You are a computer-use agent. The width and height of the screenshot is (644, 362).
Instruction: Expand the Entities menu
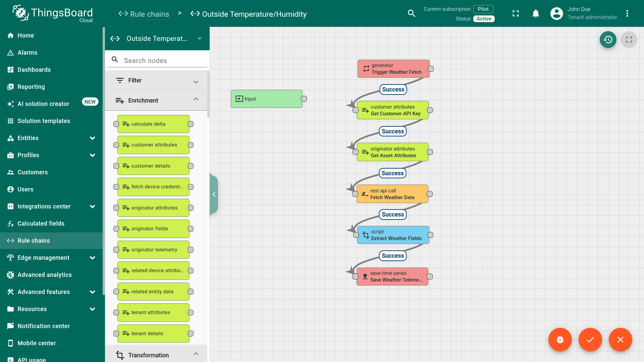(51, 138)
